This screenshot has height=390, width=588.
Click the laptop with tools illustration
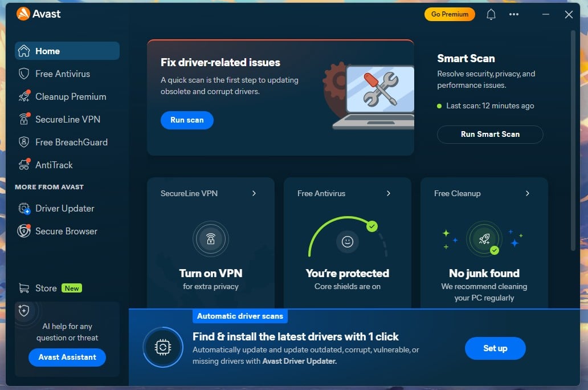(369, 96)
